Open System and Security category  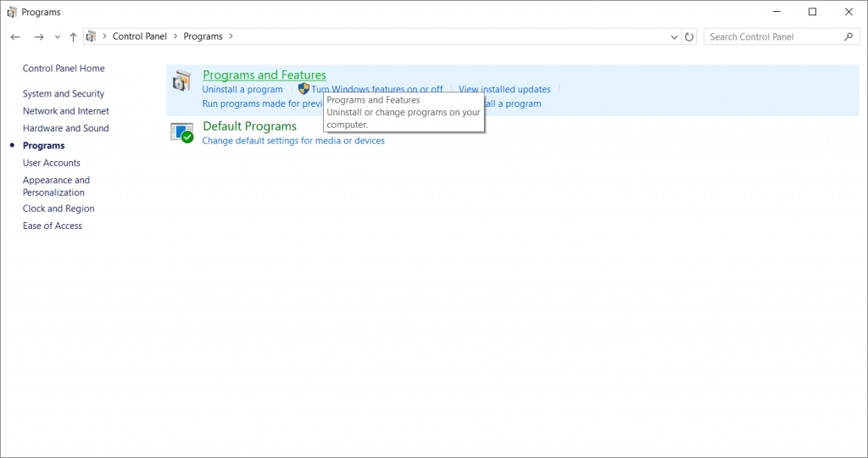(63, 93)
